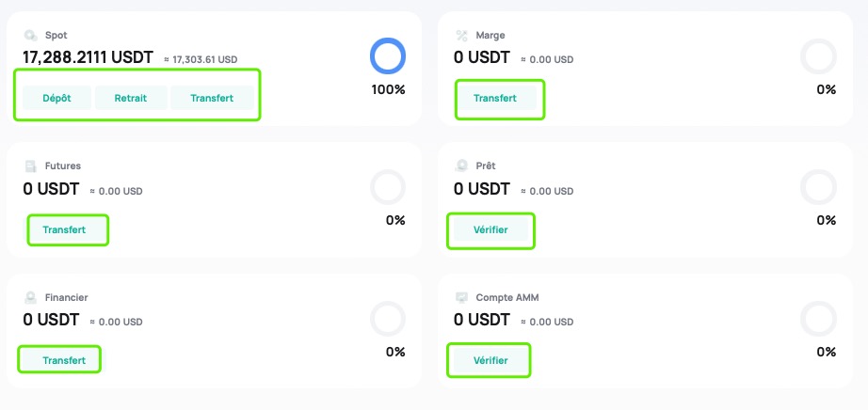Click the Futures account icon
868x410 pixels.
pos(30,166)
